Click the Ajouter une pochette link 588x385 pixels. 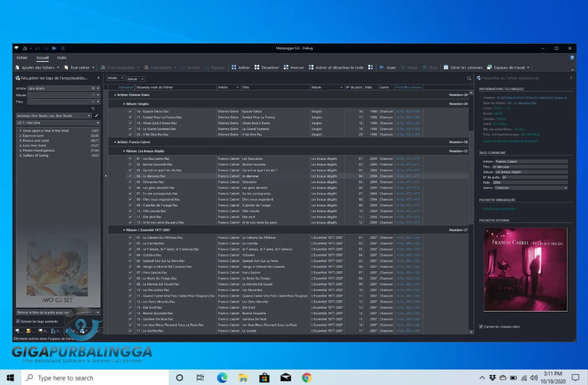pos(500,209)
